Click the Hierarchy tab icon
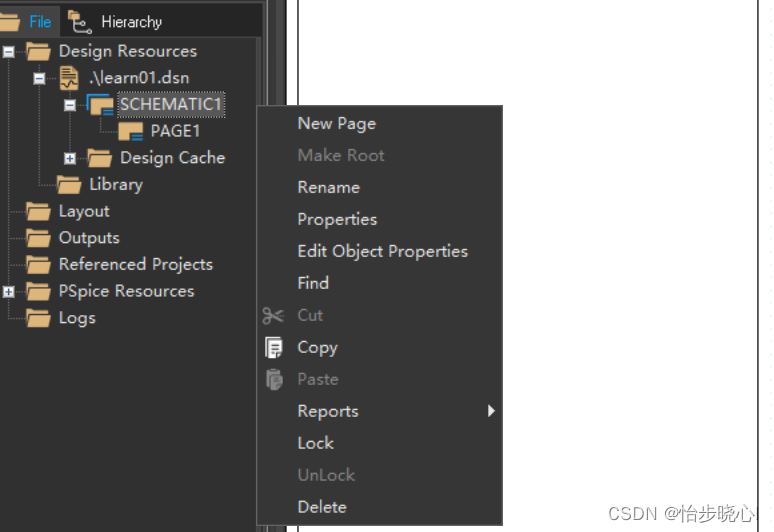This screenshot has height=532, width=774. pos(80,21)
